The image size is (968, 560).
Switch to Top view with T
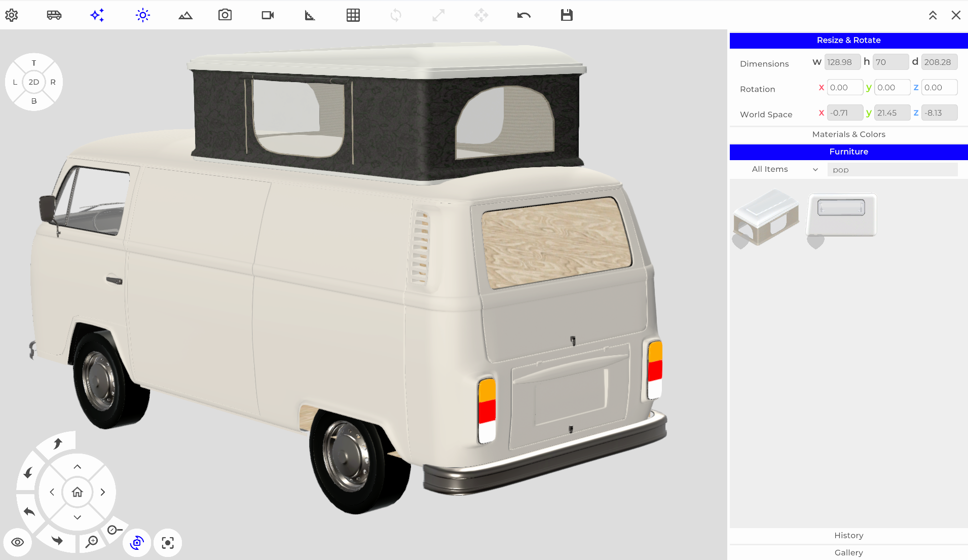[34, 63]
